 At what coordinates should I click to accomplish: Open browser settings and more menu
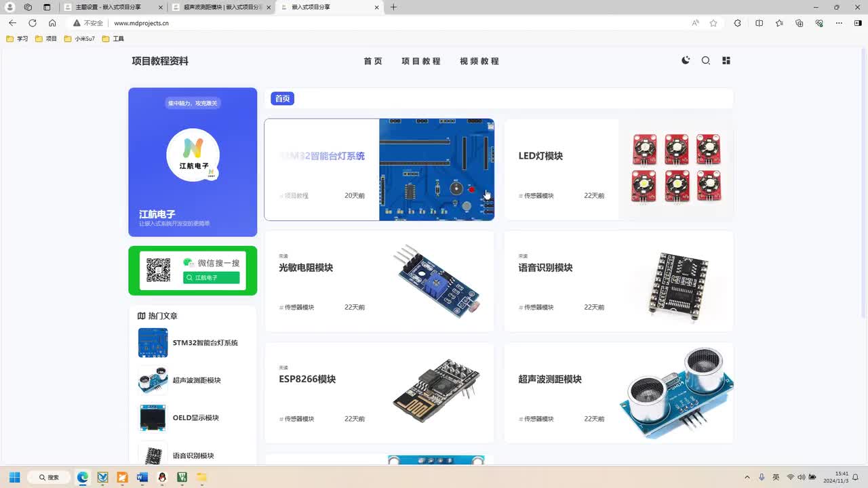pyautogui.click(x=839, y=23)
